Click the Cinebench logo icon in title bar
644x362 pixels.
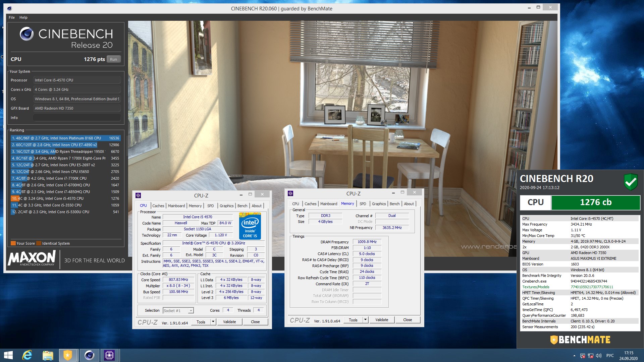(x=9, y=8)
